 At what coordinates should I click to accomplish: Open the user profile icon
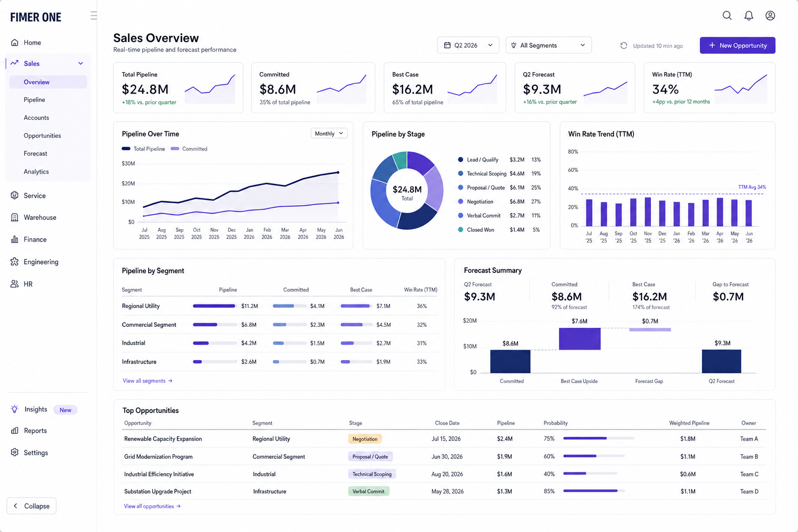770,16
